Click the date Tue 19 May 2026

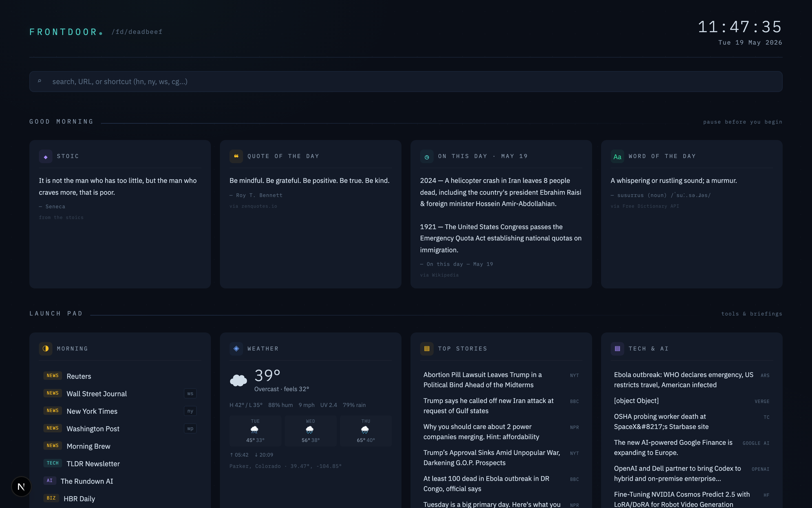point(750,43)
